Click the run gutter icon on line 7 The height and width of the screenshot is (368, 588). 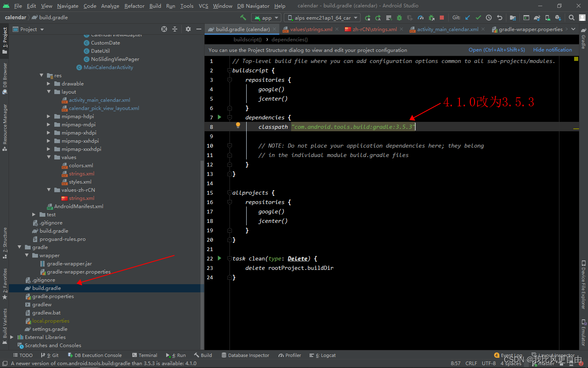click(219, 117)
